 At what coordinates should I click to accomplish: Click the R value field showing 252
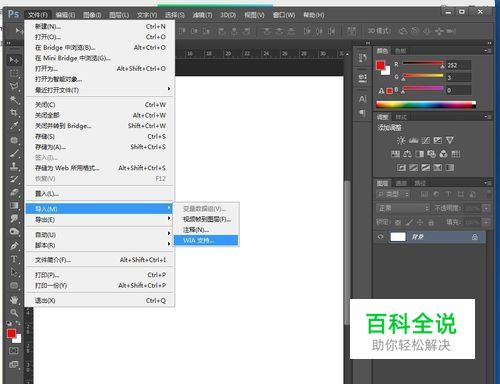click(x=459, y=65)
